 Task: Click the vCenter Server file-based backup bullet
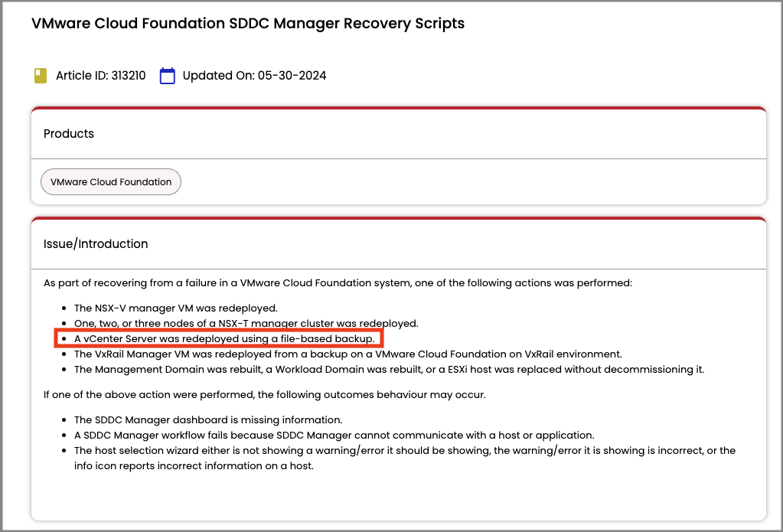[x=224, y=338]
